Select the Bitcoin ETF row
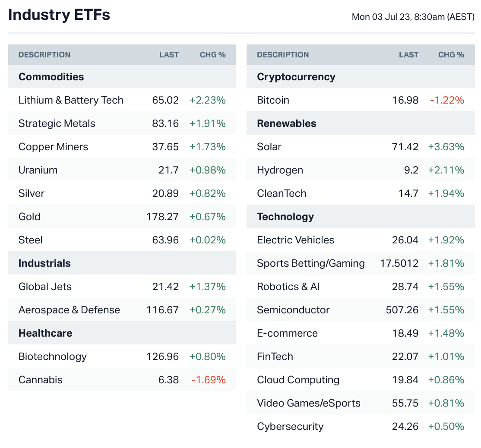The width and height of the screenshot is (481, 448). (273, 100)
